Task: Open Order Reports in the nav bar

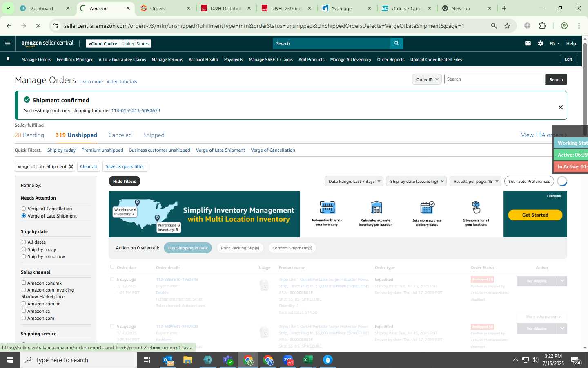Action: (x=391, y=59)
